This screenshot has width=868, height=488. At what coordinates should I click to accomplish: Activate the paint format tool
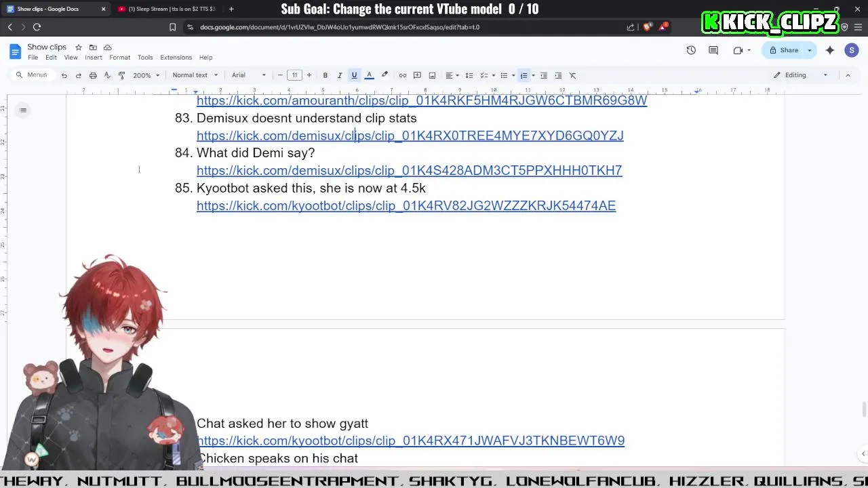pos(121,75)
